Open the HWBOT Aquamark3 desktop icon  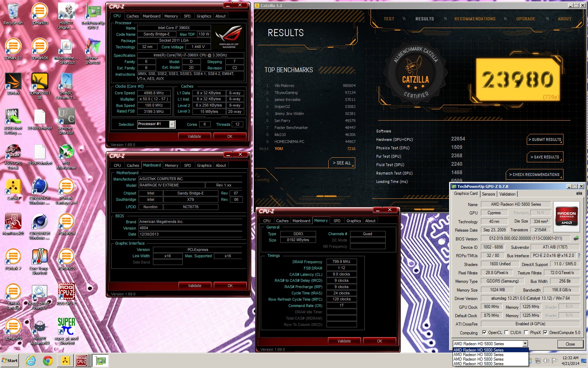point(40,332)
